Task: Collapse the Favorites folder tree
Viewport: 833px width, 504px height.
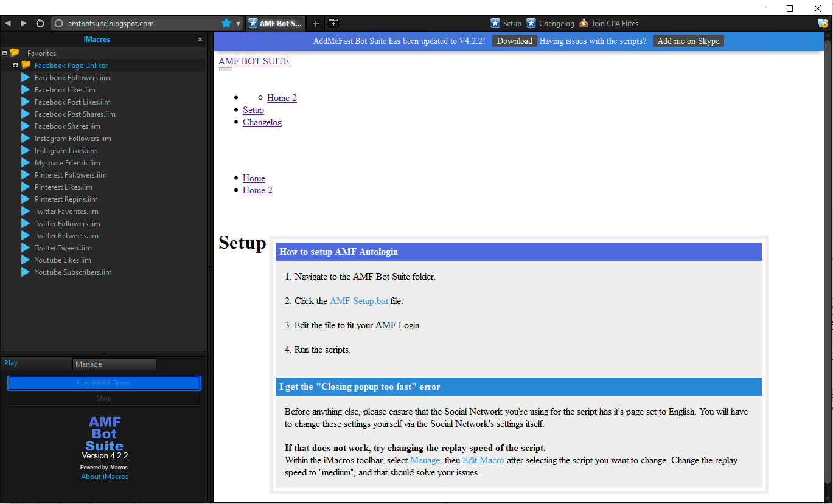Action: click(x=4, y=53)
